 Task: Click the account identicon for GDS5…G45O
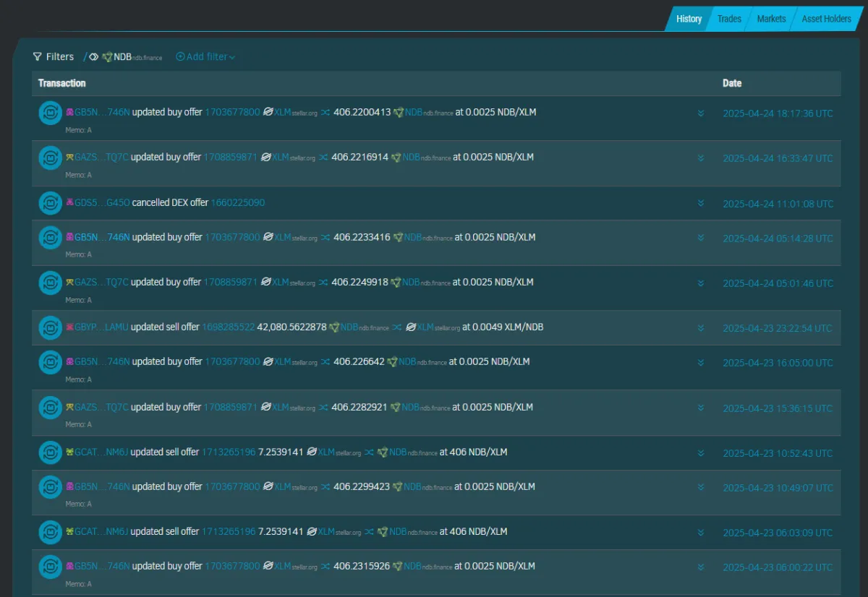coord(69,202)
